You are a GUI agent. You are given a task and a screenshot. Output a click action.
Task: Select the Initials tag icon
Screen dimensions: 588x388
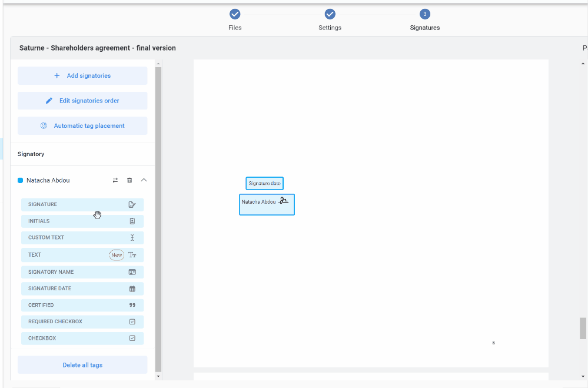coord(132,221)
